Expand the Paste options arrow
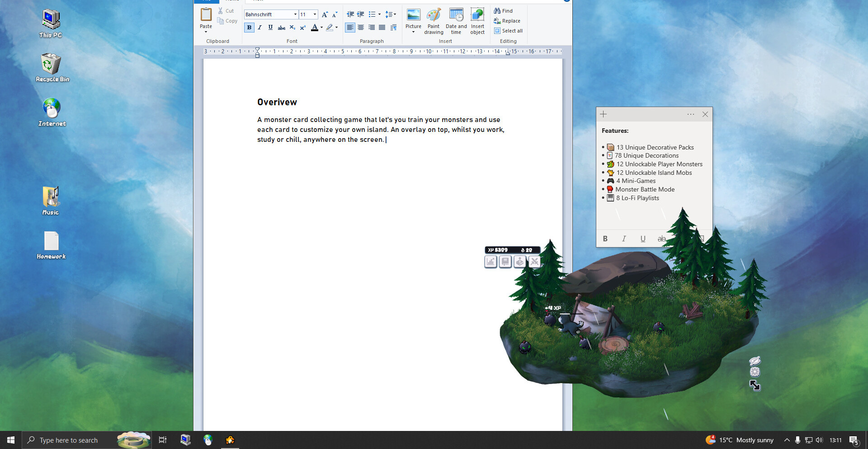 (206, 32)
